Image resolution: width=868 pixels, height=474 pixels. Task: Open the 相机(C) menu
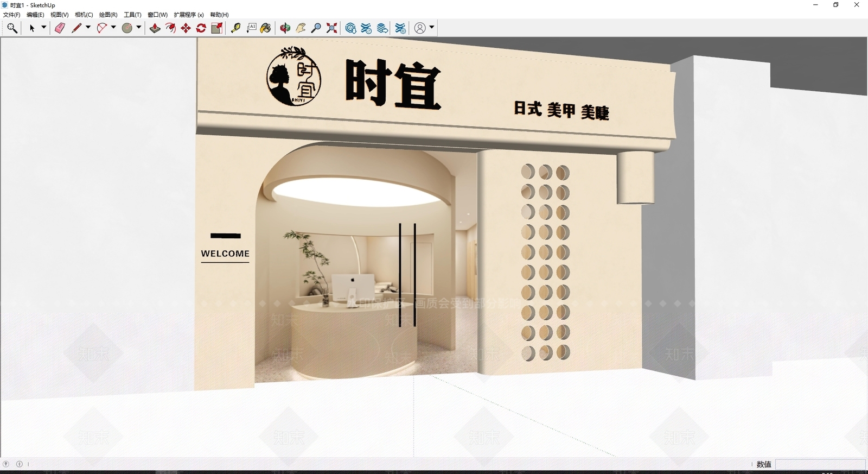point(84,15)
